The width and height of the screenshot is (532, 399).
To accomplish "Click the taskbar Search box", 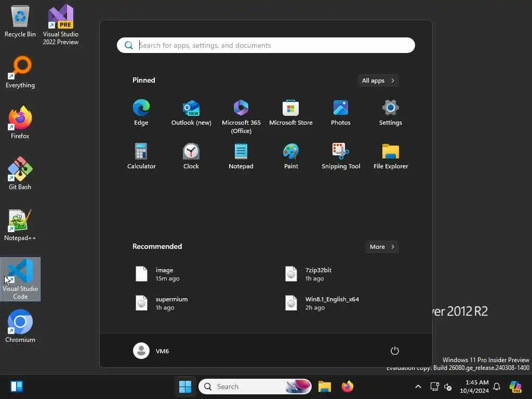I will click(255, 387).
